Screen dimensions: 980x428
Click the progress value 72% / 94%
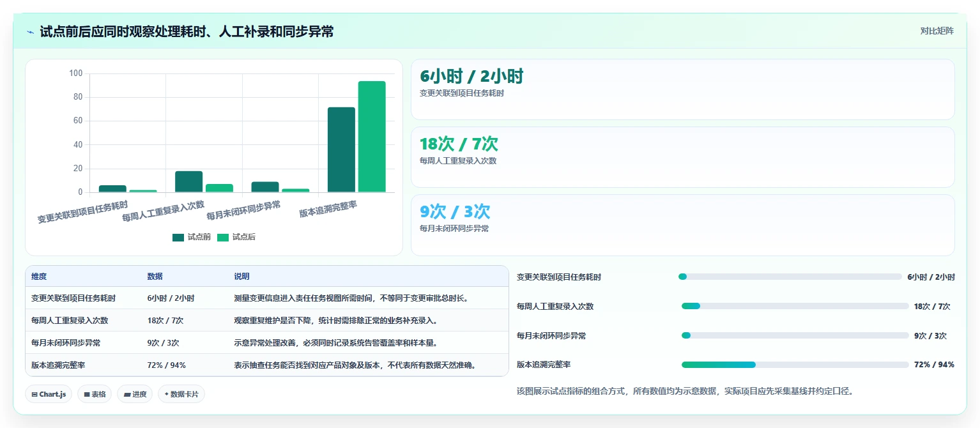point(934,365)
